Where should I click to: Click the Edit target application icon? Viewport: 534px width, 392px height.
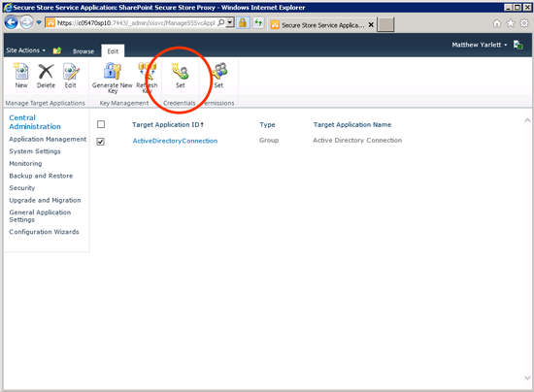pos(71,72)
